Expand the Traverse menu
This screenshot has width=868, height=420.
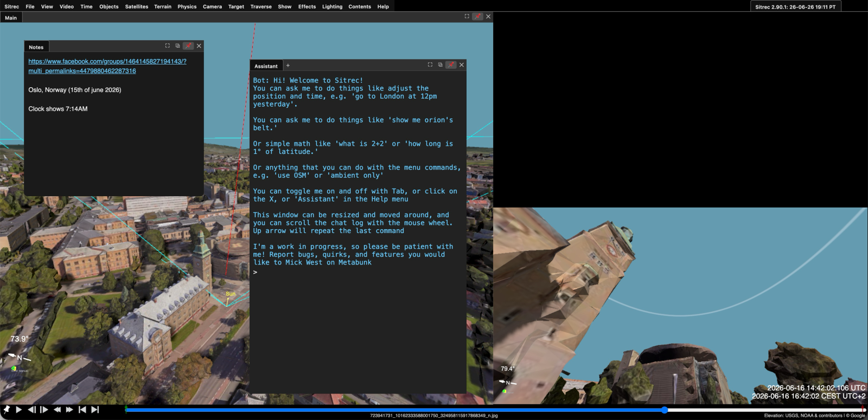click(261, 7)
